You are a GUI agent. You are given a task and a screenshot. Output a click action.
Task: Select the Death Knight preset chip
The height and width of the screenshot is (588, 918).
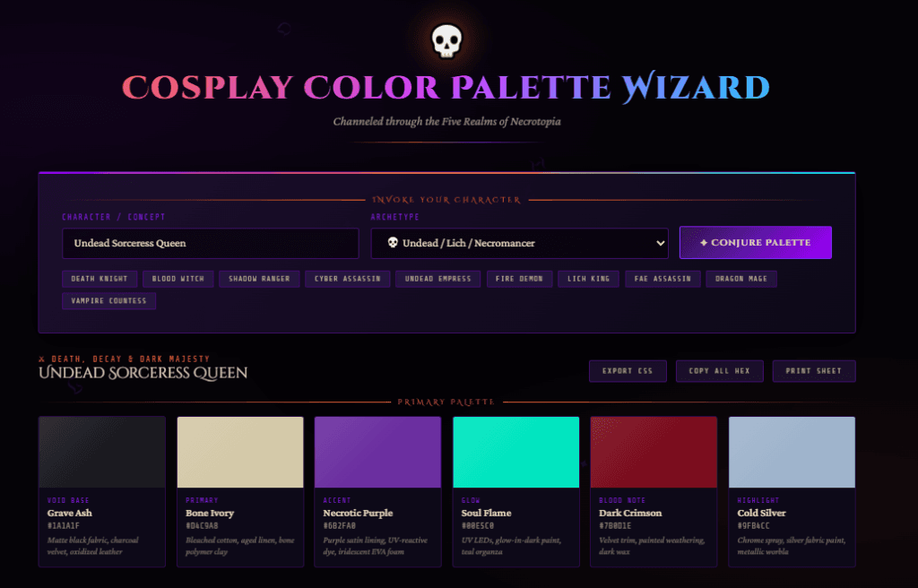[100, 279]
